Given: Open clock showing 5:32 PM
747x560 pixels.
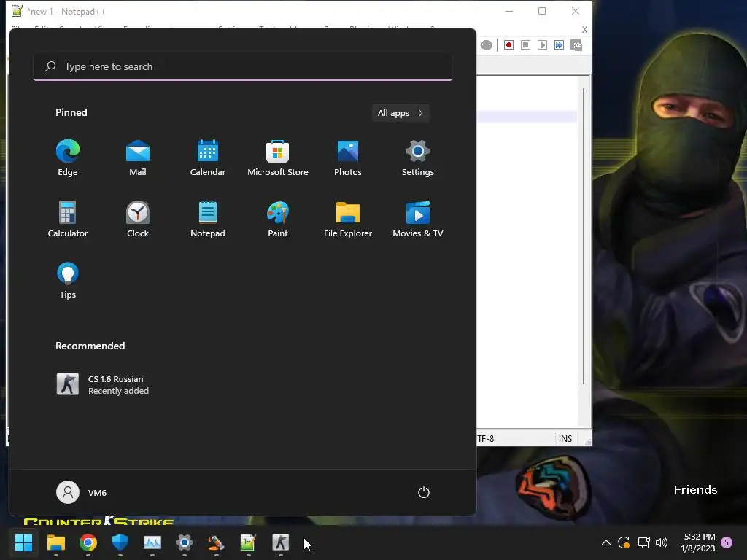Looking at the screenshot, I should [698, 542].
